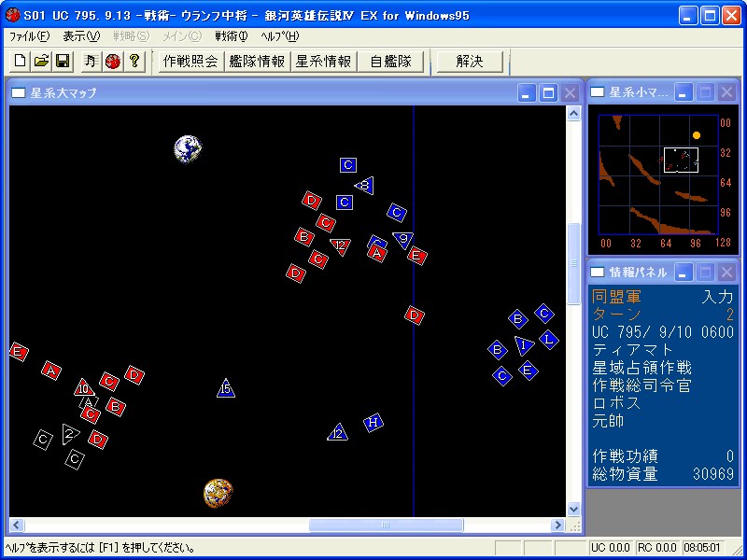Select red E unit at map's left edge
747x560 pixels.
pyautogui.click(x=19, y=352)
